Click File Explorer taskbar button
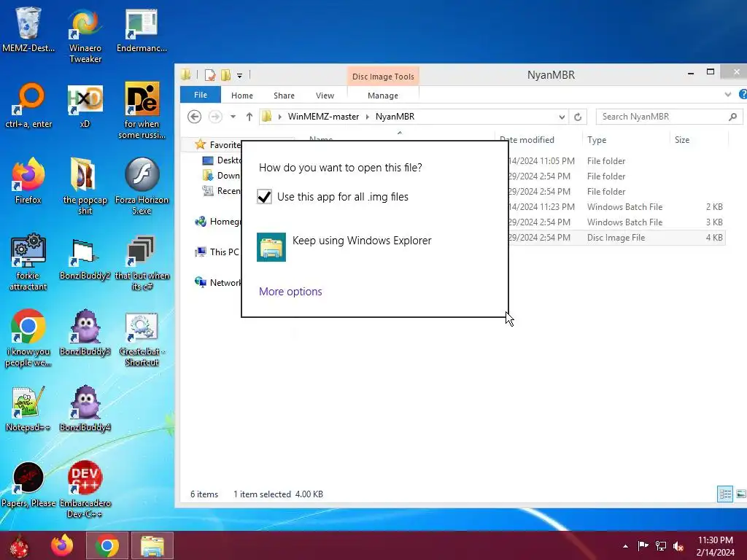Image resolution: width=747 pixels, height=560 pixels. [x=152, y=545]
